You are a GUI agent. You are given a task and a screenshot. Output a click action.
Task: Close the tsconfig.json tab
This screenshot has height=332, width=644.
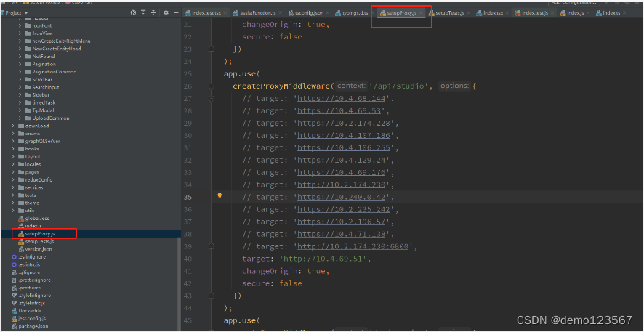[x=328, y=13]
